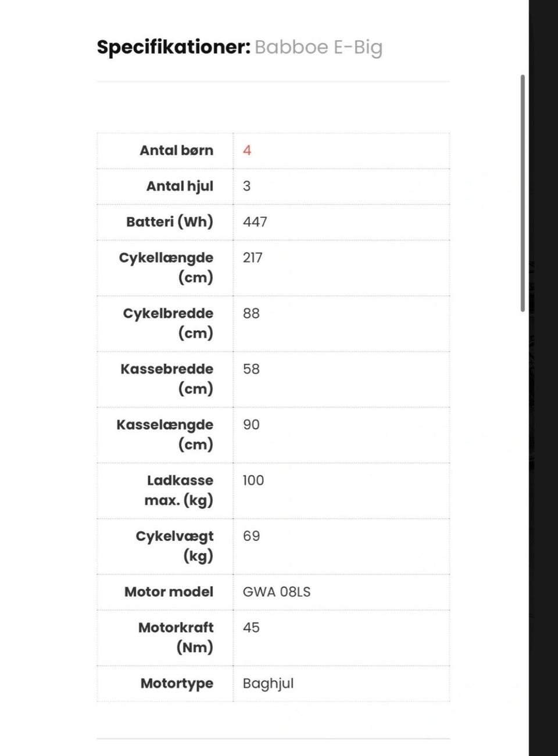This screenshot has width=558, height=756.
Task: Select the Kassebredde value 58
Action: pyautogui.click(x=251, y=369)
